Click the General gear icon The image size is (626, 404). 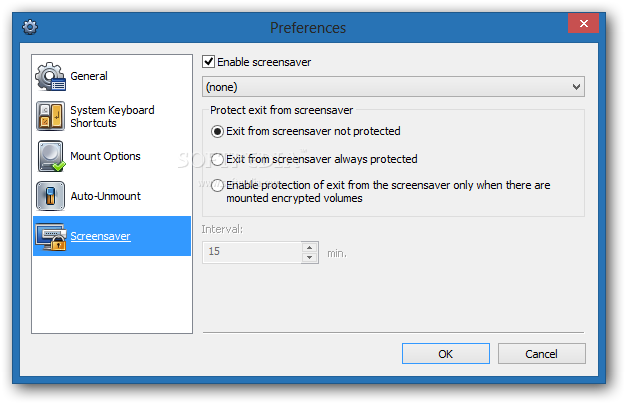[50, 76]
